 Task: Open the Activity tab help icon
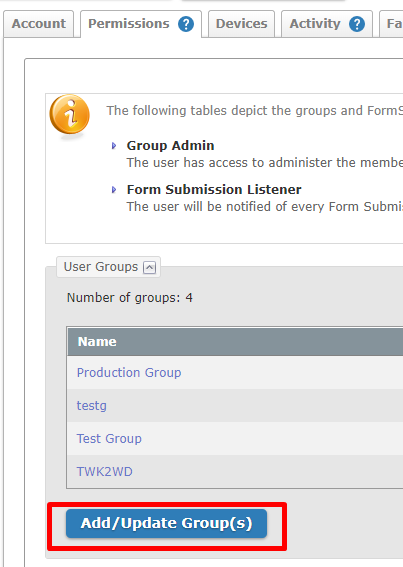pyautogui.click(x=357, y=24)
